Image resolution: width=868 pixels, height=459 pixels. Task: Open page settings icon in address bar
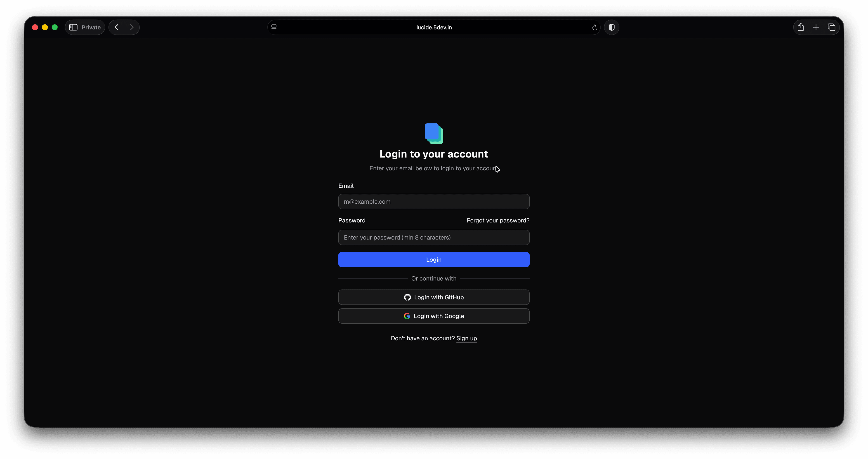click(x=274, y=27)
